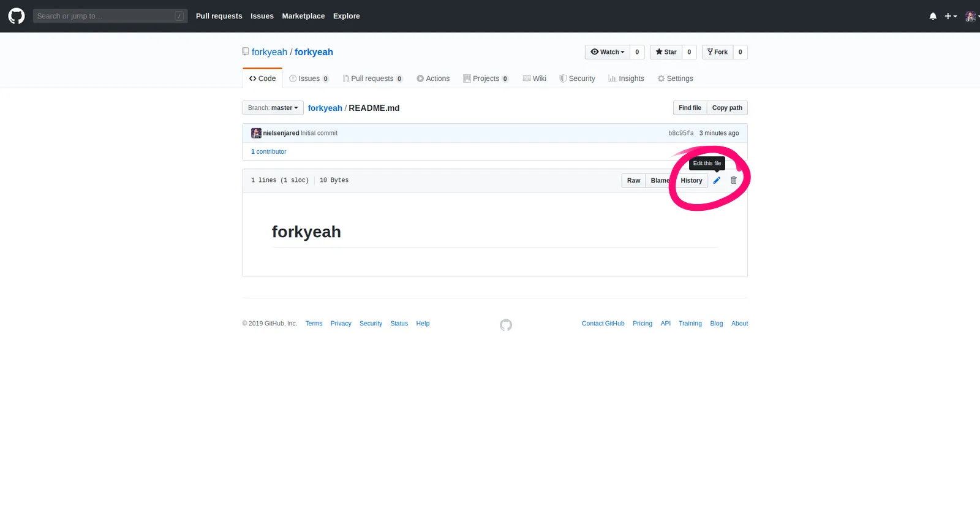Switch to the Wiki tab
The width and height of the screenshot is (980, 516).
[x=535, y=78]
